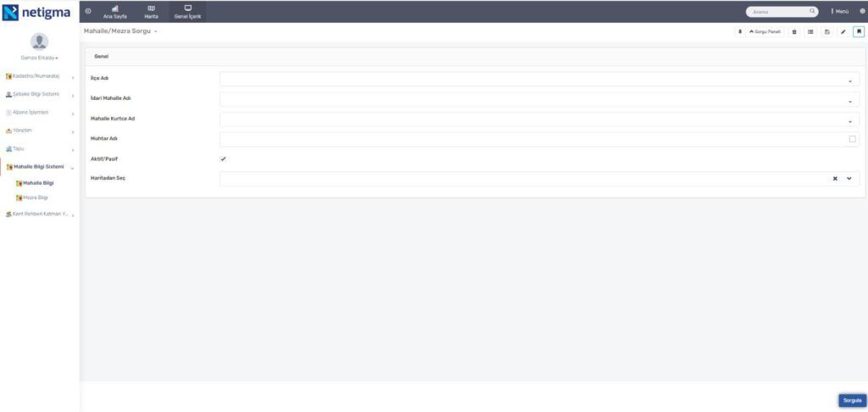868x412 pixels.
Task: Check the box in Muhtar Adı field
Action: (x=853, y=139)
